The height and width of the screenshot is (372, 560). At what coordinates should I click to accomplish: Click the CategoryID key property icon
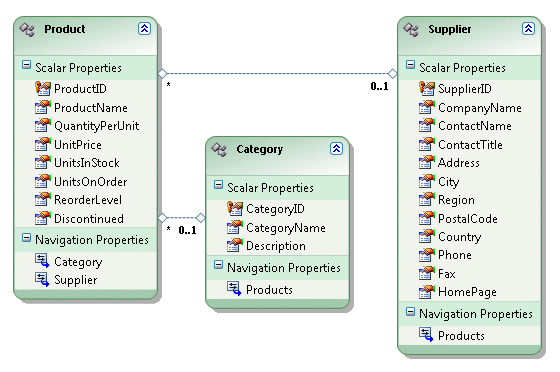coord(235,208)
